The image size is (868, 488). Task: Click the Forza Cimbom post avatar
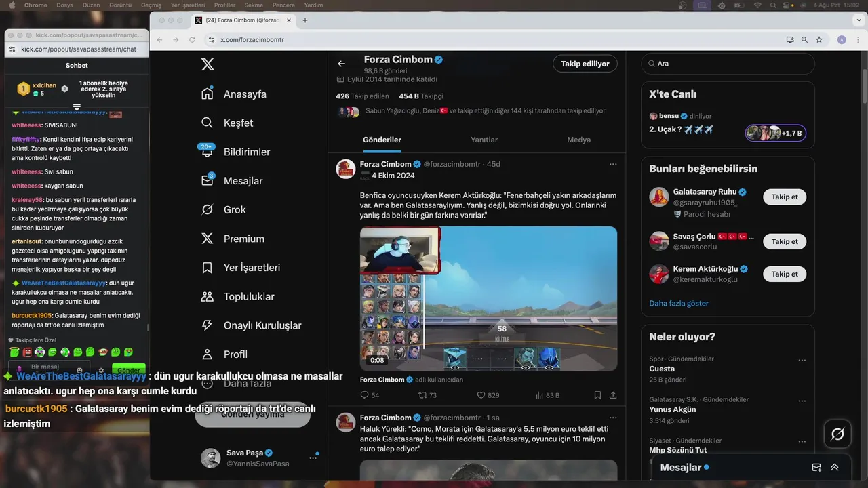click(346, 169)
